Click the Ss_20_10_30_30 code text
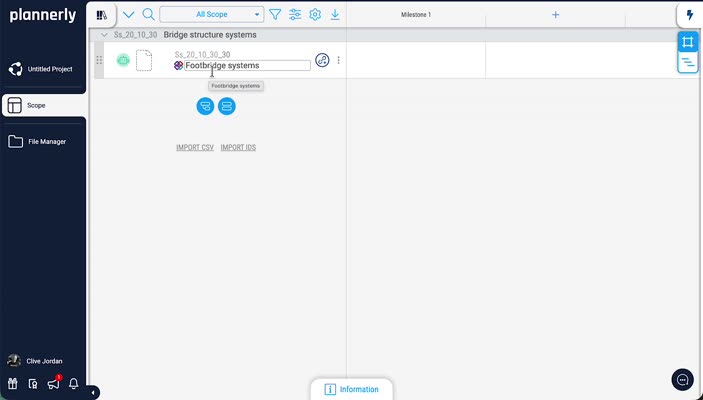 tap(202, 55)
